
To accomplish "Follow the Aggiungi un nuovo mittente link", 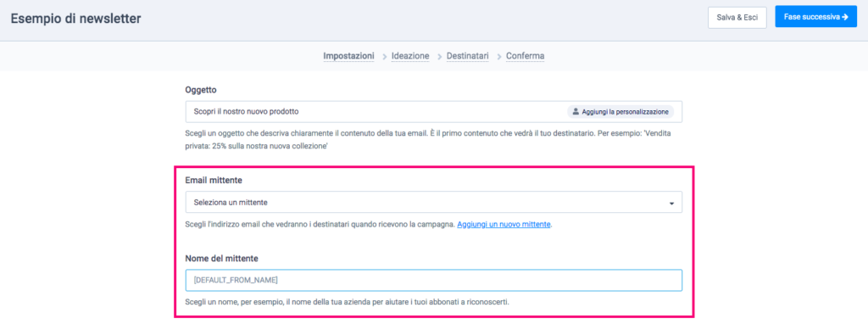I will (x=504, y=224).
